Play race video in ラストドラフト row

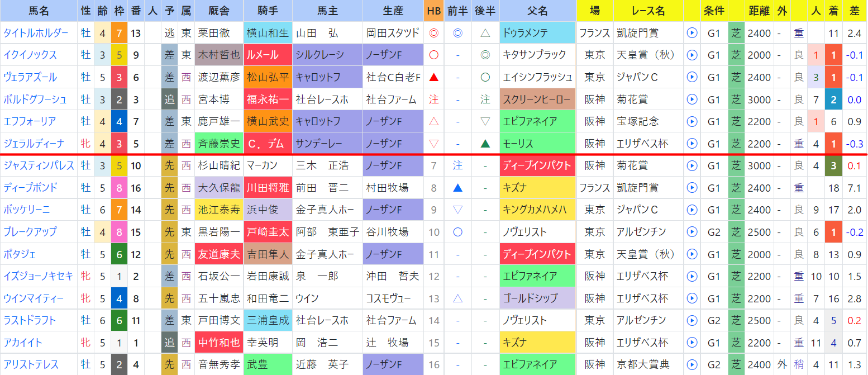coord(692,320)
